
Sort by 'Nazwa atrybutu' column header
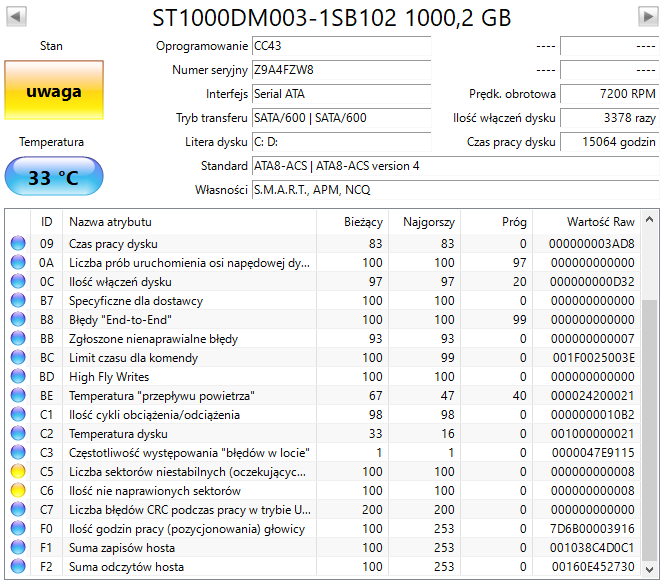coord(190,222)
